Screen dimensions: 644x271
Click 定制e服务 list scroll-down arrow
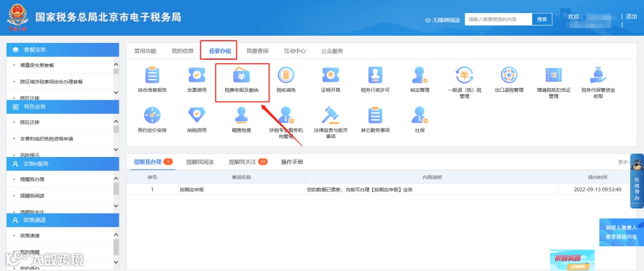pyautogui.click(x=116, y=205)
